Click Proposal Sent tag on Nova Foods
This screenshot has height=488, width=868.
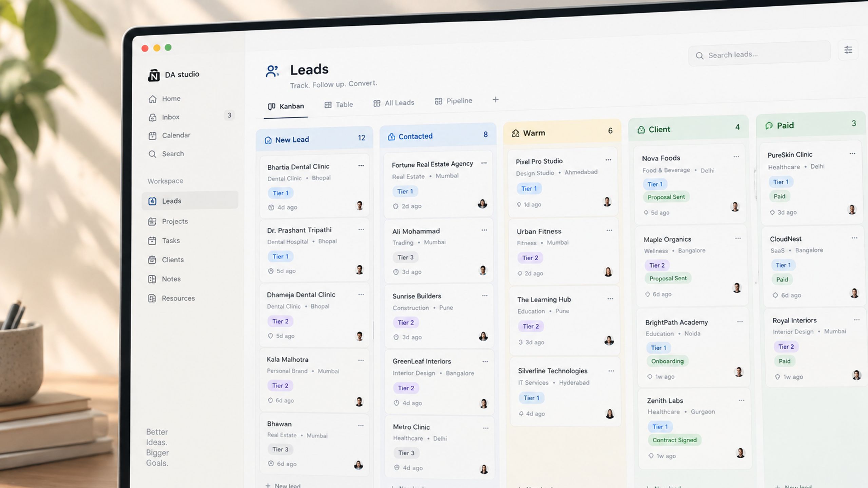click(x=666, y=197)
